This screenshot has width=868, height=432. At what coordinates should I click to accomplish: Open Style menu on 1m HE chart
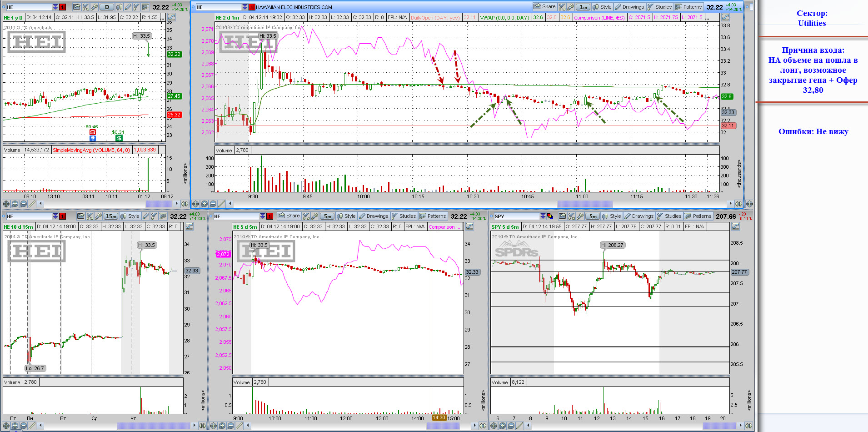pyautogui.click(x=602, y=7)
